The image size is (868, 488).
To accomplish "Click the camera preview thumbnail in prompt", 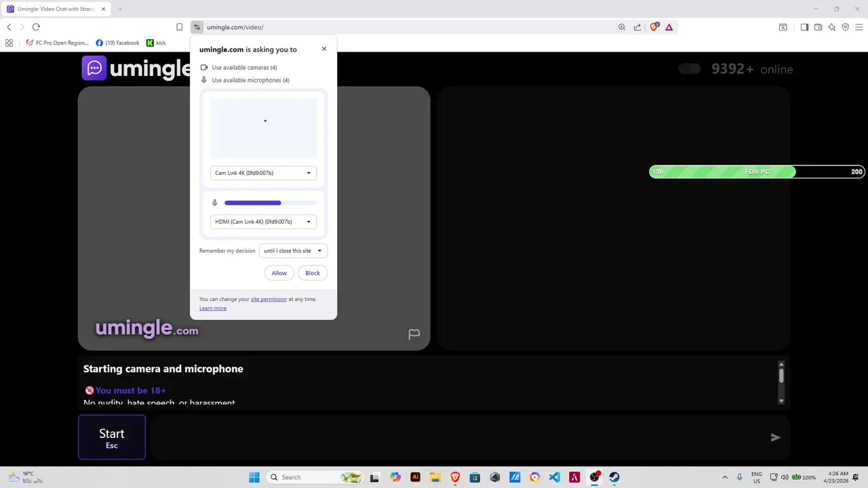I will pos(264,129).
